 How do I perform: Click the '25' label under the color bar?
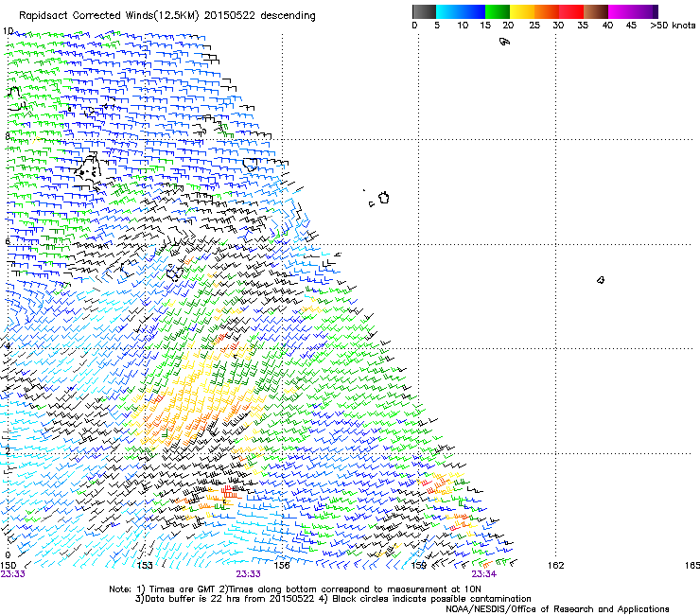pyautogui.click(x=534, y=26)
